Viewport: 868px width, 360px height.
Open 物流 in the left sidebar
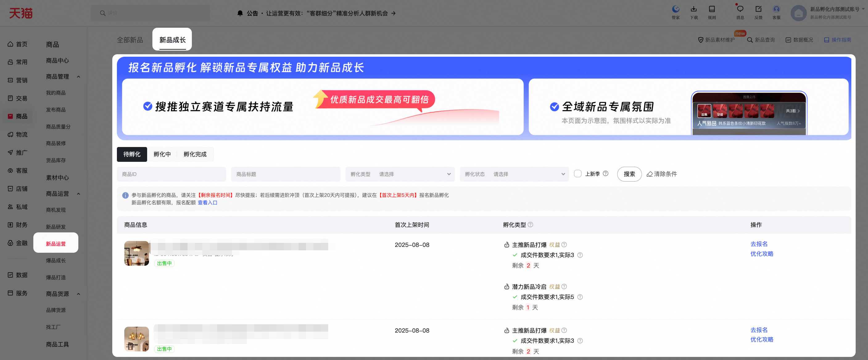[x=18, y=134]
